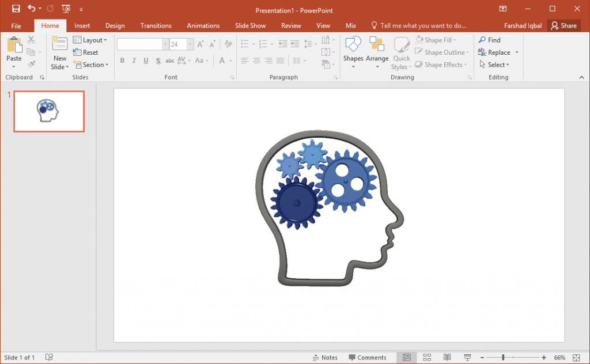Click the Share button
The width and height of the screenshot is (590, 364).
click(564, 25)
